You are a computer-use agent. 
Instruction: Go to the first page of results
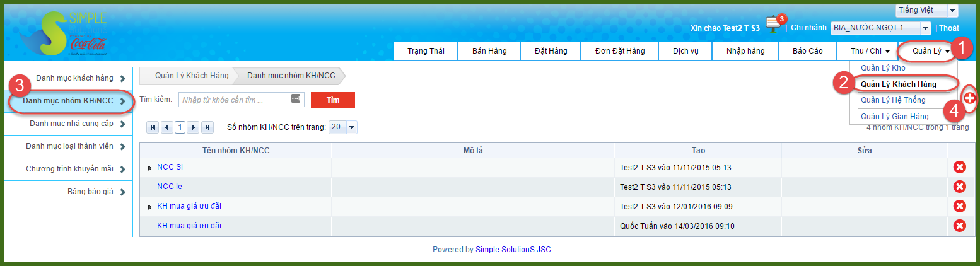(x=153, y=127)
